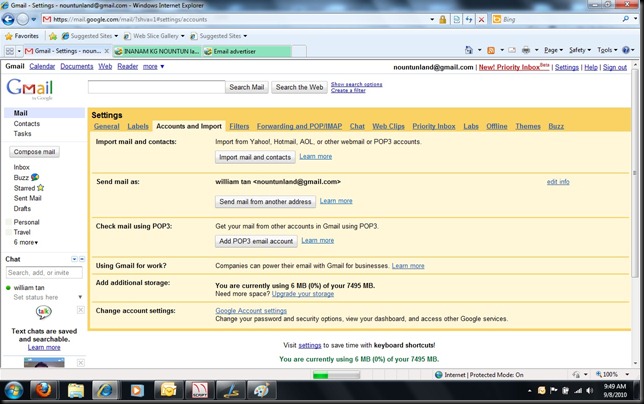644x404 pixels.
Task: Expand the '6 more' labels list
Action: click(26, 242)
